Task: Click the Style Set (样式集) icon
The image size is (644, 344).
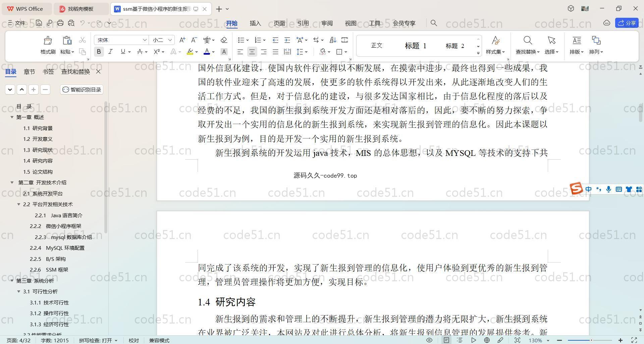Action: tap(495, 41)
